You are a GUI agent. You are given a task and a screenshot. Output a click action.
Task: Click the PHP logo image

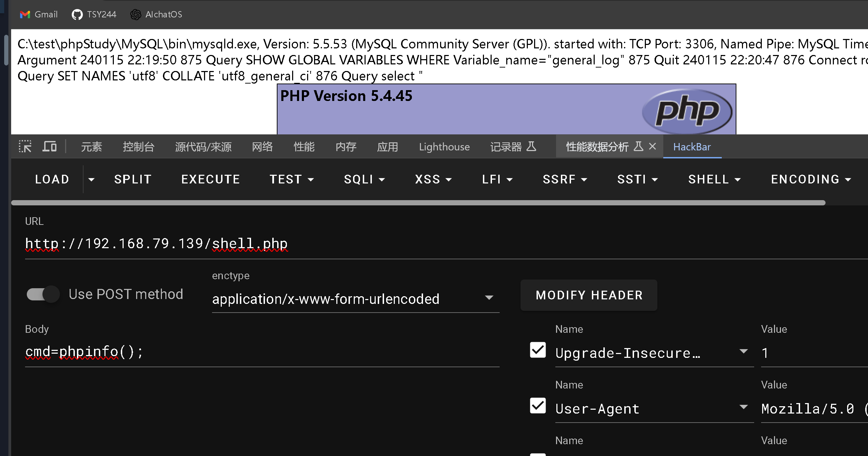[687, 111]
